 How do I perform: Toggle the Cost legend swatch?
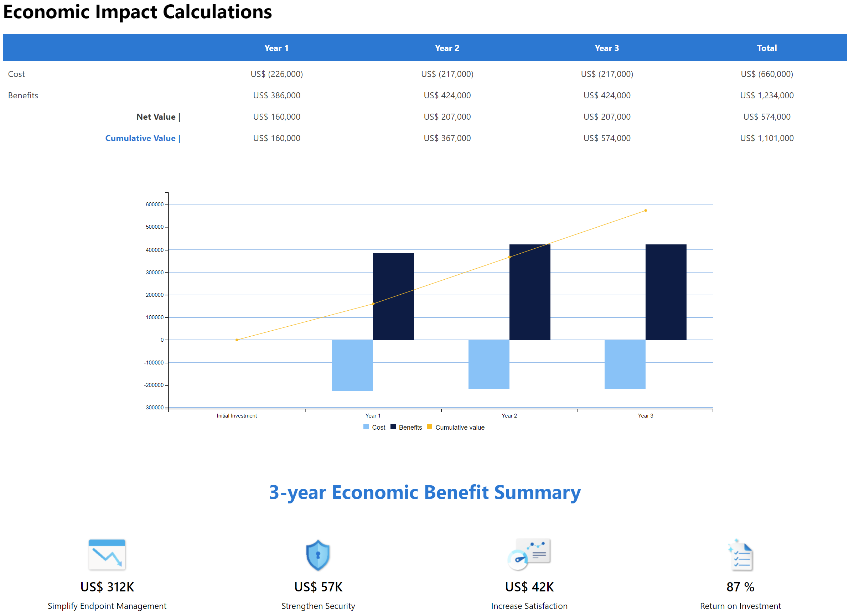click(366, 427)
